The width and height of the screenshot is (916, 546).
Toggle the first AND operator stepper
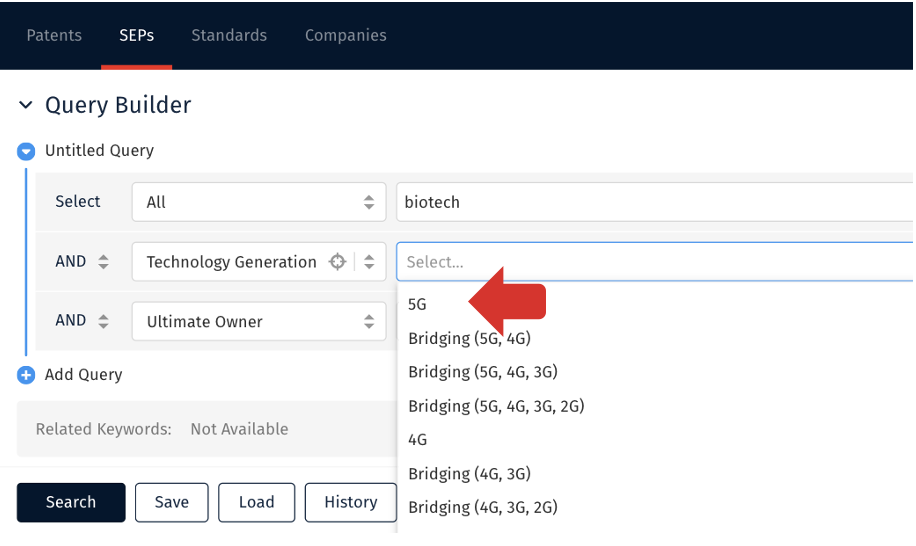click(103, 262)
